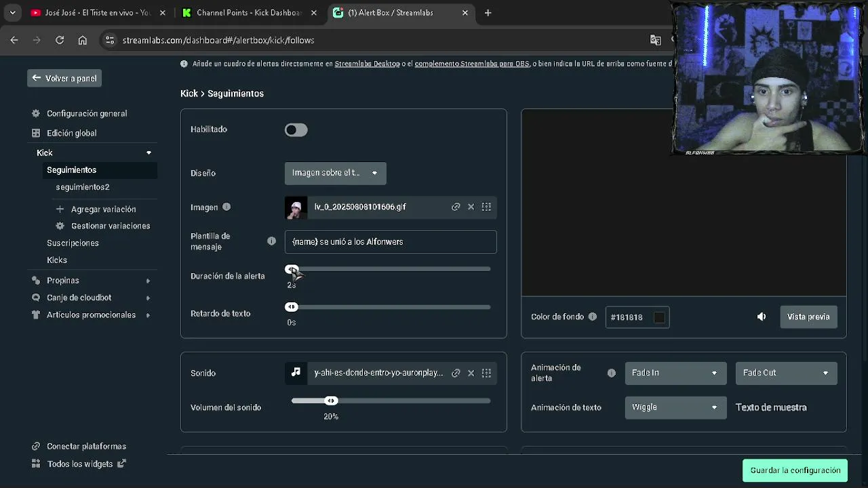Screen dimensions: 868x488
Task: Switch to the Channel Points Kick Dashboard tab
Action: tap(249, 13)
